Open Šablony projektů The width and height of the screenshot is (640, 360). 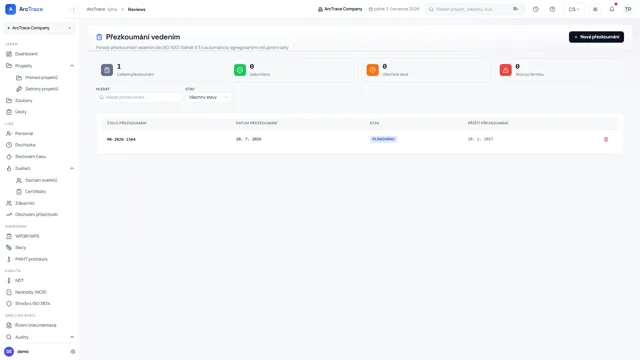point(41,89)
